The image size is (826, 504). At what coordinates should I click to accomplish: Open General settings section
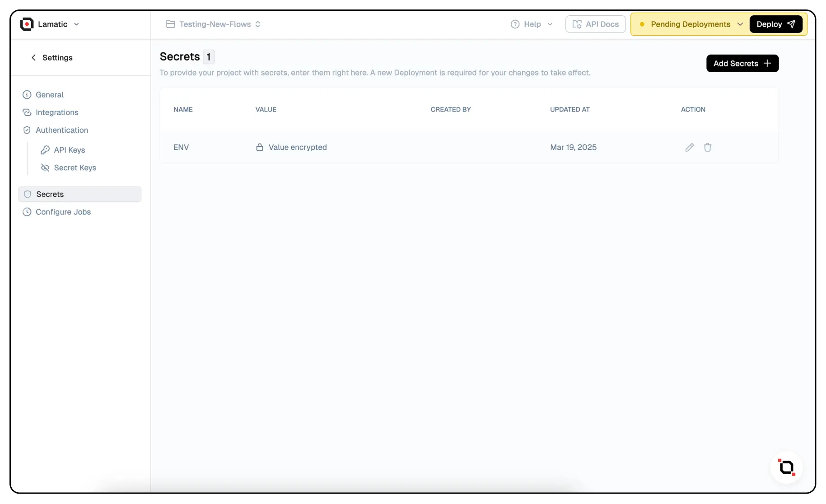(49, 94)
